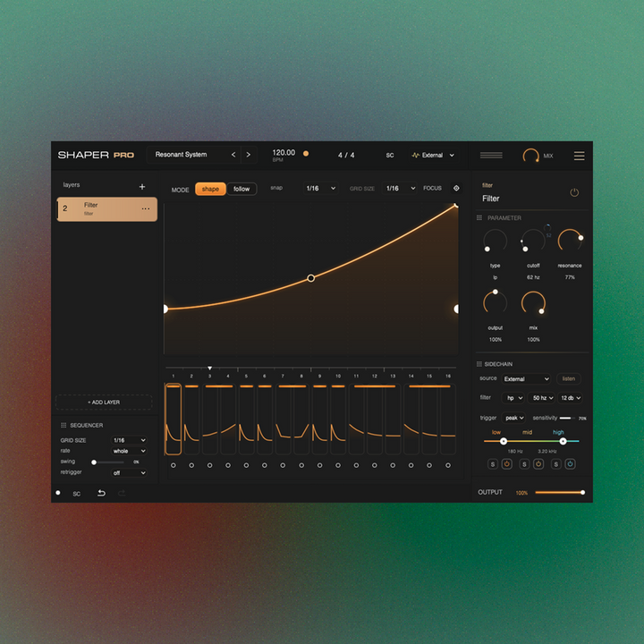Viewport: 644px width, 644px height.
Task: Open the snap 1/16 dropdown
Action: click(x=321, y=188)
